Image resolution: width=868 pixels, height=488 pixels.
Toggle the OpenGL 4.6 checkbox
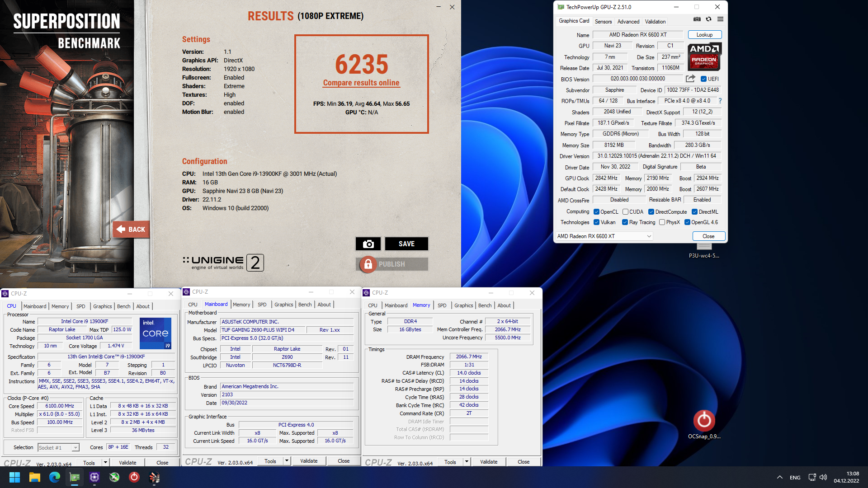(687, 222)
